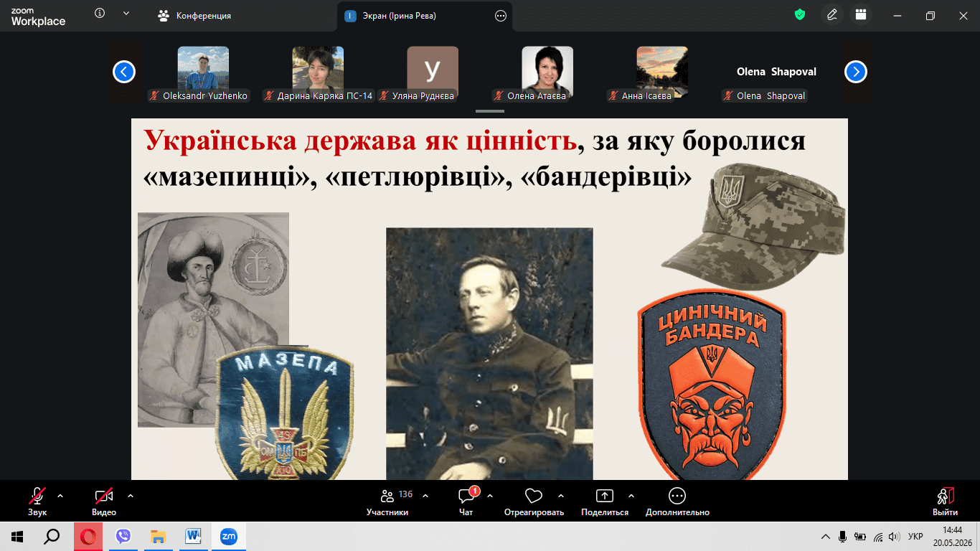Expand audio options arrow next to Звук
Image resolution: width=980 pixels, height=551 pixels.
click(60, 496)
